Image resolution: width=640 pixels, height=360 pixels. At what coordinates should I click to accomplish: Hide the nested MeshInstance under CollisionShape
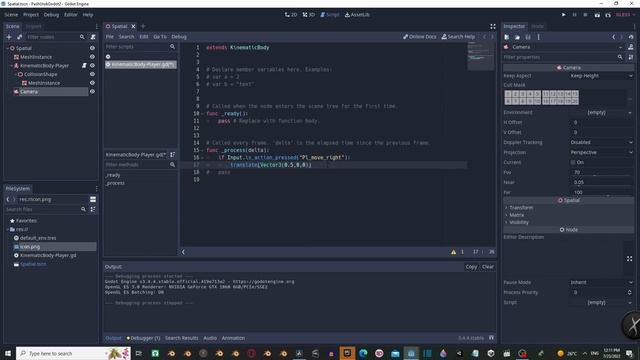(92, 83)
